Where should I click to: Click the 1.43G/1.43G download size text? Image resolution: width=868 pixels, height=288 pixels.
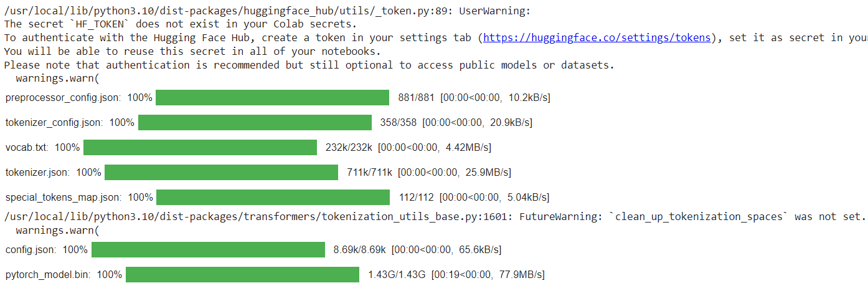[x=397, y=275]
